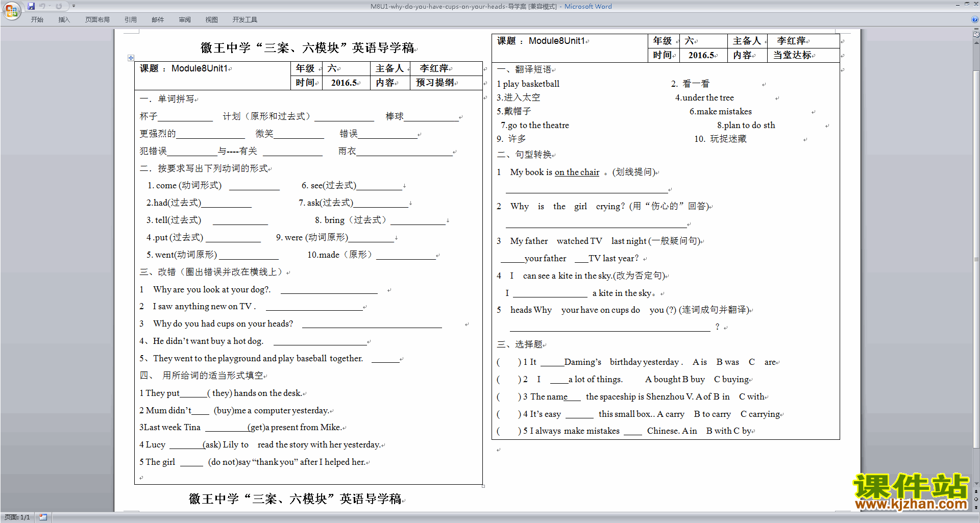Click the 李红萍 cell in left table
This screenshot has height=523, width=980.
coord(446,68)
